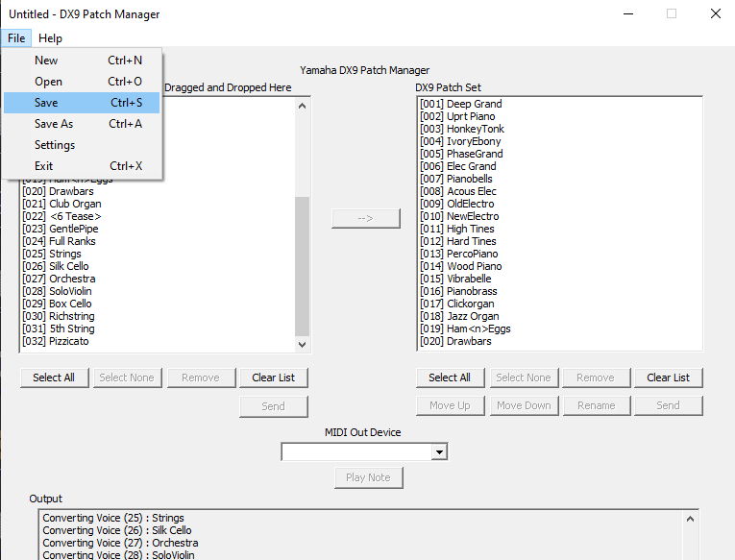This screenshot has height=560, width=735.
Task: Click the left list scroll up arrow
Action: click(303, 107)
